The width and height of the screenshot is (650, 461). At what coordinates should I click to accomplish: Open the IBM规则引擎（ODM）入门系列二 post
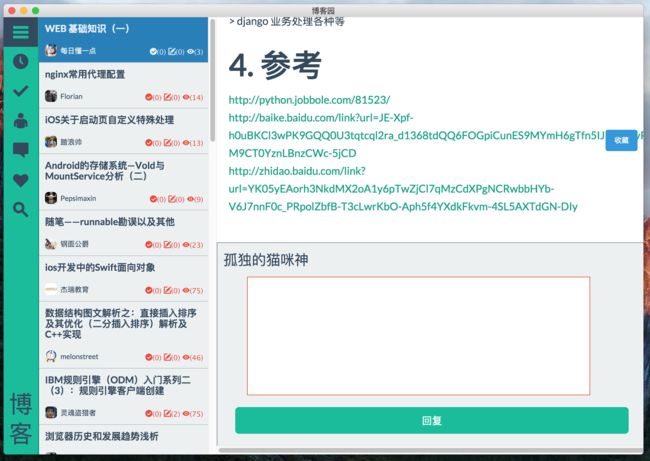(118, 385)
